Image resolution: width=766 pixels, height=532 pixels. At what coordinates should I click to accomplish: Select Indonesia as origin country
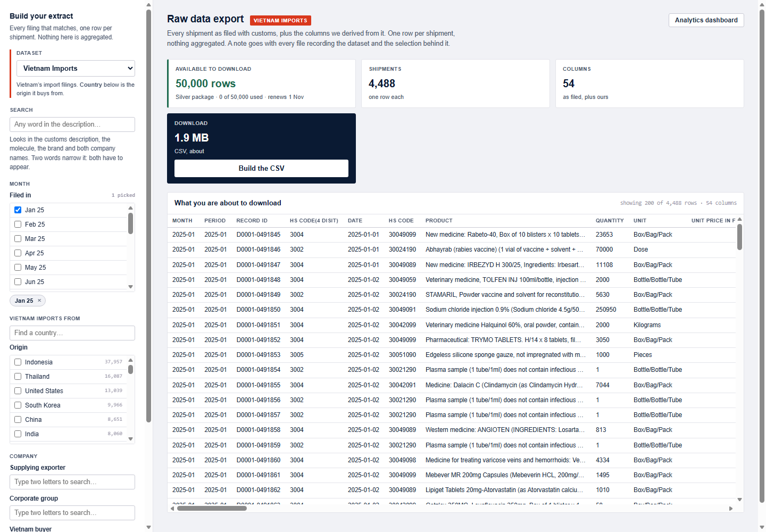(18, 362)
